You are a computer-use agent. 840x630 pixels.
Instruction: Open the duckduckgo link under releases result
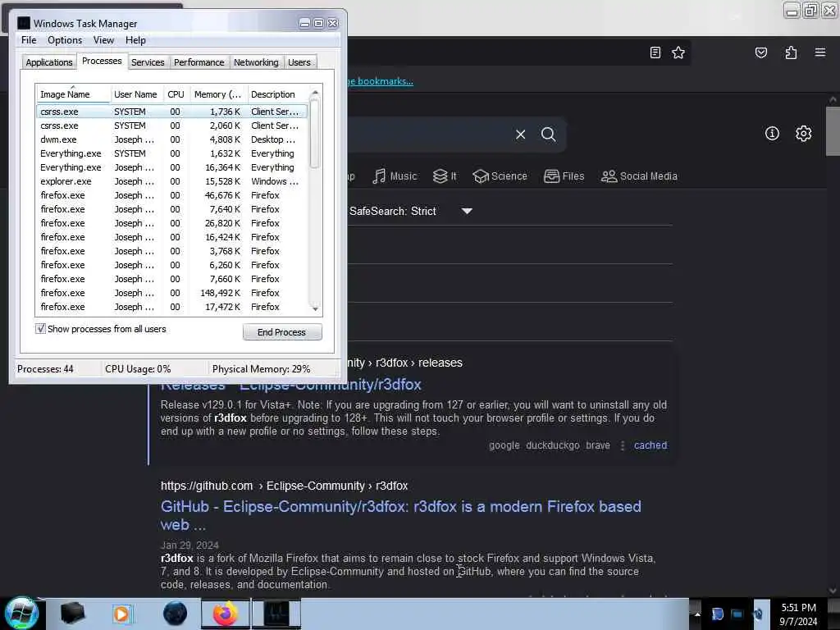tap(552, 445)
